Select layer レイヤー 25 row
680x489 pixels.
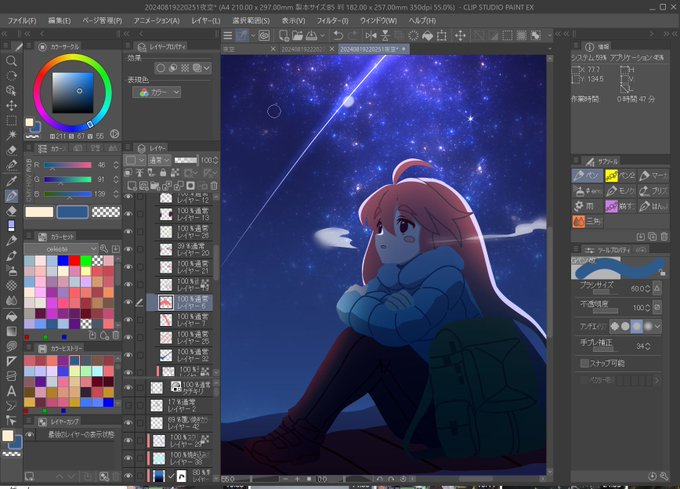click(x=179, y=337)
